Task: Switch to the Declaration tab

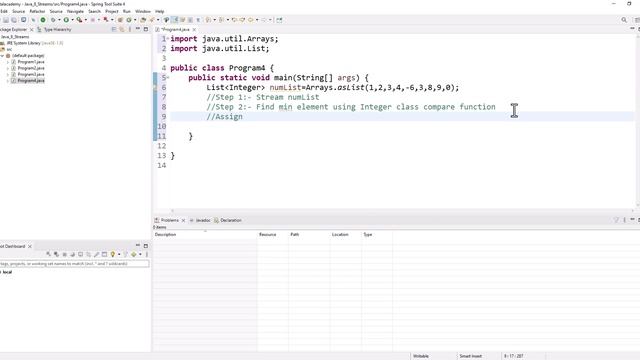Action: (228, 220)
